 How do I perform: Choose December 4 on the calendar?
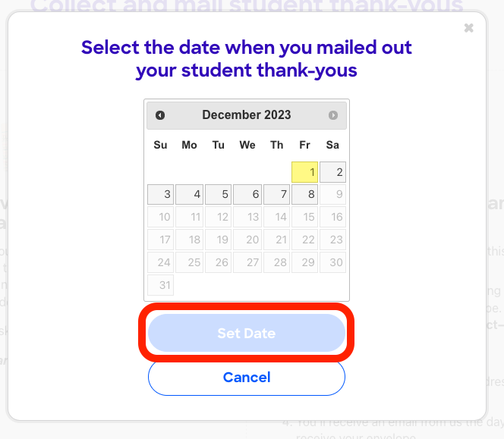pos(190,195)
